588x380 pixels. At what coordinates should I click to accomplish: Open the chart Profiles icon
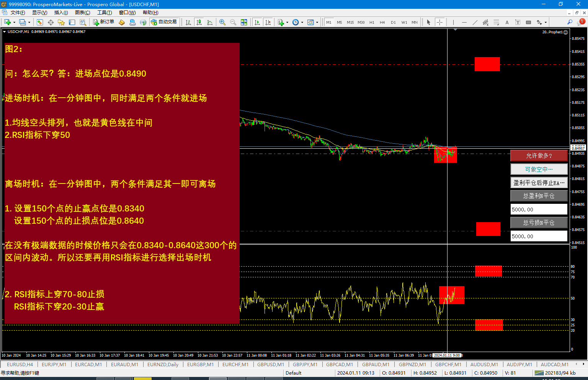pos(22,22)
